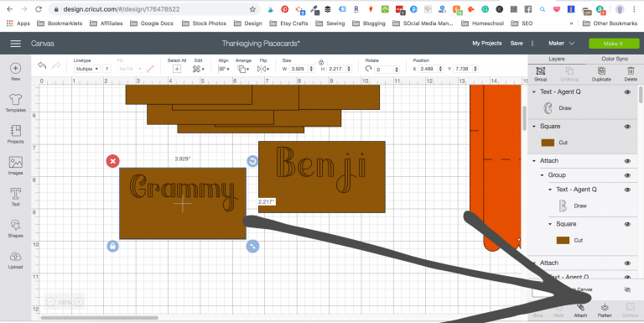Hide the Square layer nested in Group

pyautogui.click(x=627, y=224)
